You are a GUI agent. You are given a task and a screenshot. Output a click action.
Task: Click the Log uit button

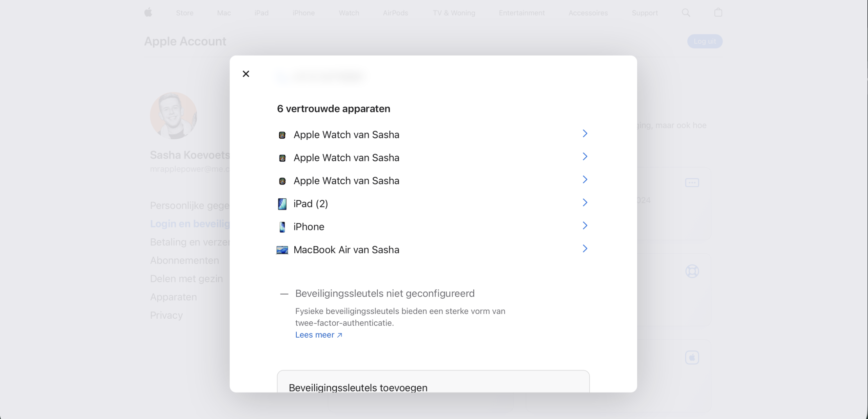tap(705, 41)
